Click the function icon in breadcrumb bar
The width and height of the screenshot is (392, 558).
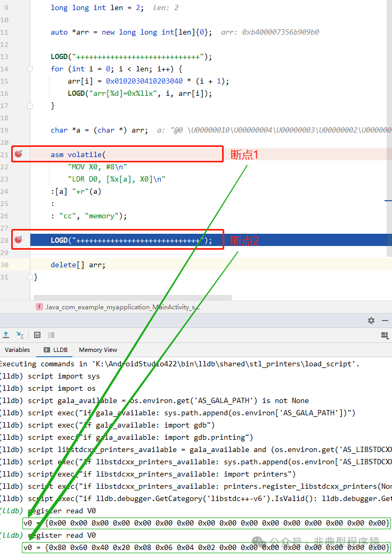39,307
